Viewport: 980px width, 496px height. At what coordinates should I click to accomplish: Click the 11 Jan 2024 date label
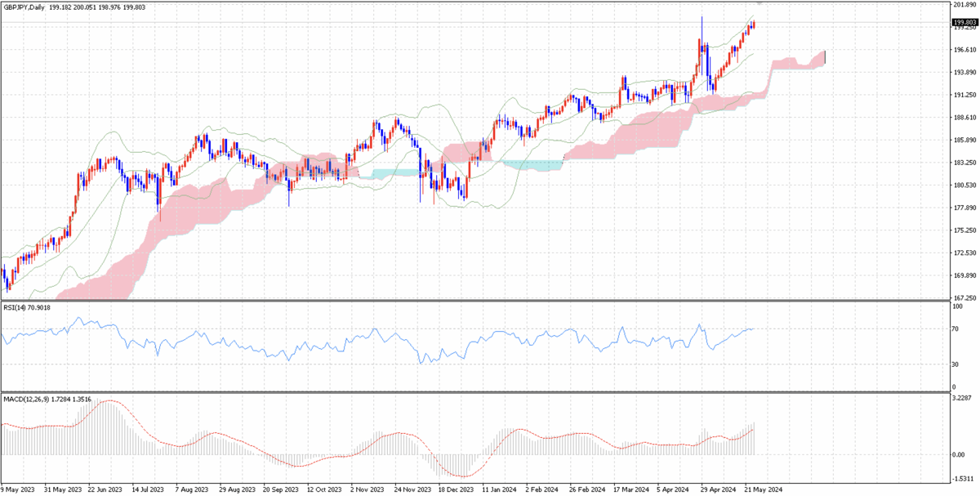500,490
